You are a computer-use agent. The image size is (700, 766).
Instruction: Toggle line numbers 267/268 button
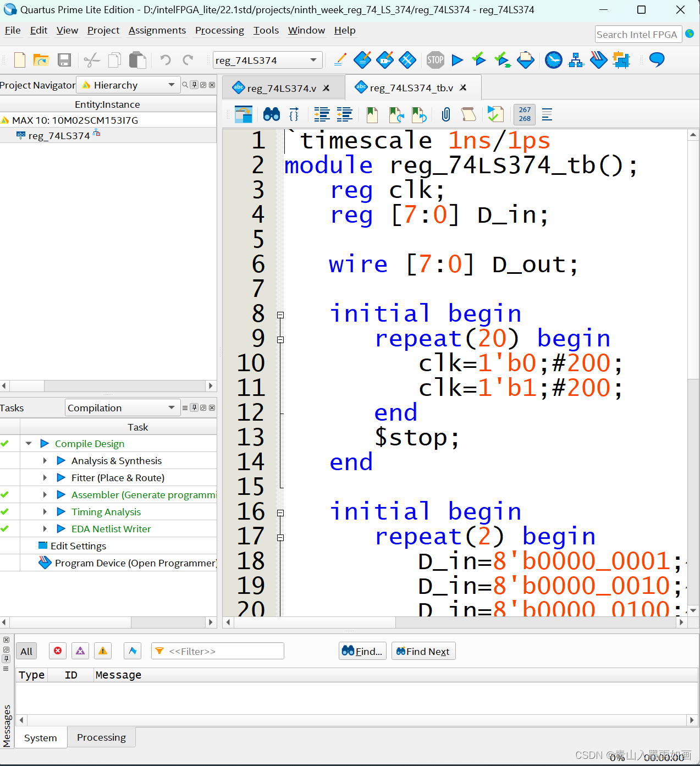coord(525,114)
